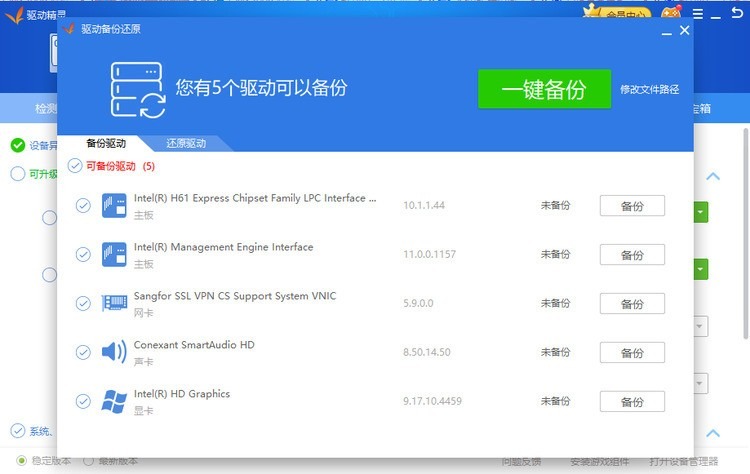
Task: Click version text 10.1.1.44
Action: 424,205
